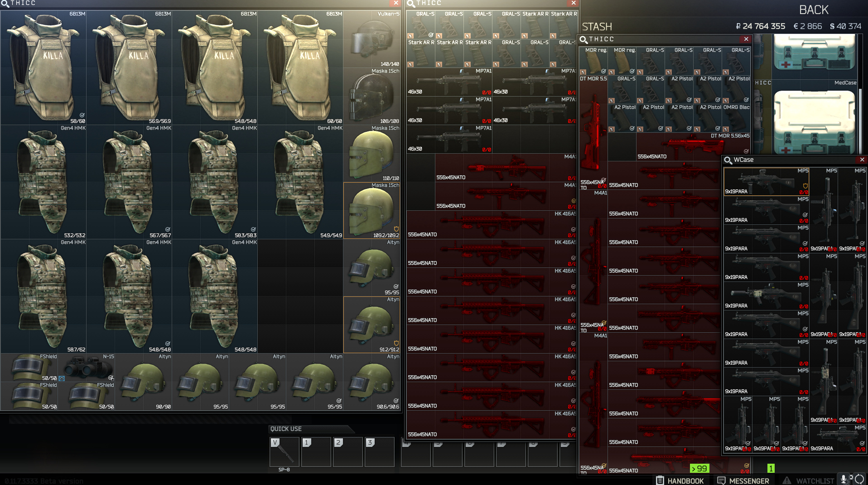Click the search icon of the leftmost THICC window
The height and width of the screenshot is (485, 868).
(x=5, y=4)
